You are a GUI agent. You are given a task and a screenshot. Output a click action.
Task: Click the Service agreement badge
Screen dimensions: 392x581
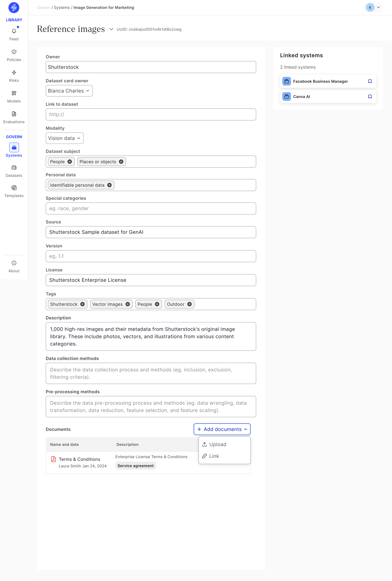(136, 466)
